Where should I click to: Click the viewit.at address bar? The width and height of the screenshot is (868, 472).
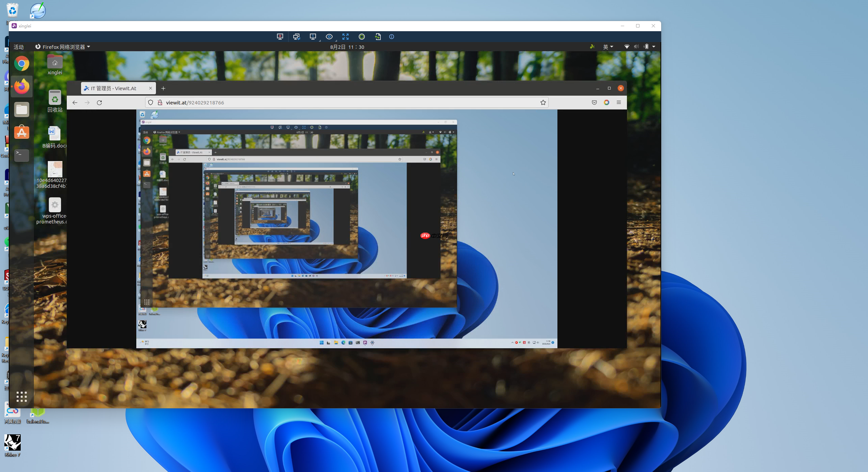click(339, 102)
